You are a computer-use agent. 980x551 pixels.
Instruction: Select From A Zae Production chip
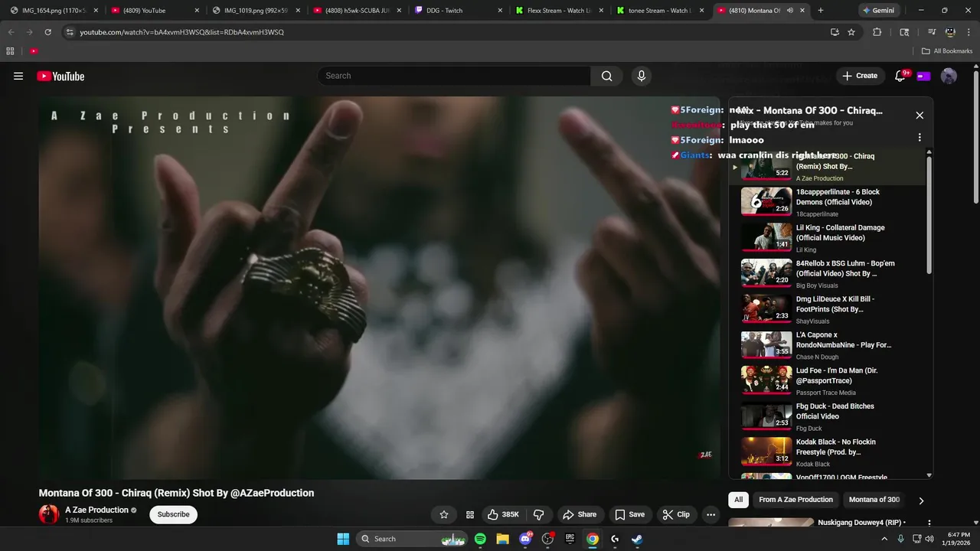tap(795, 500)
